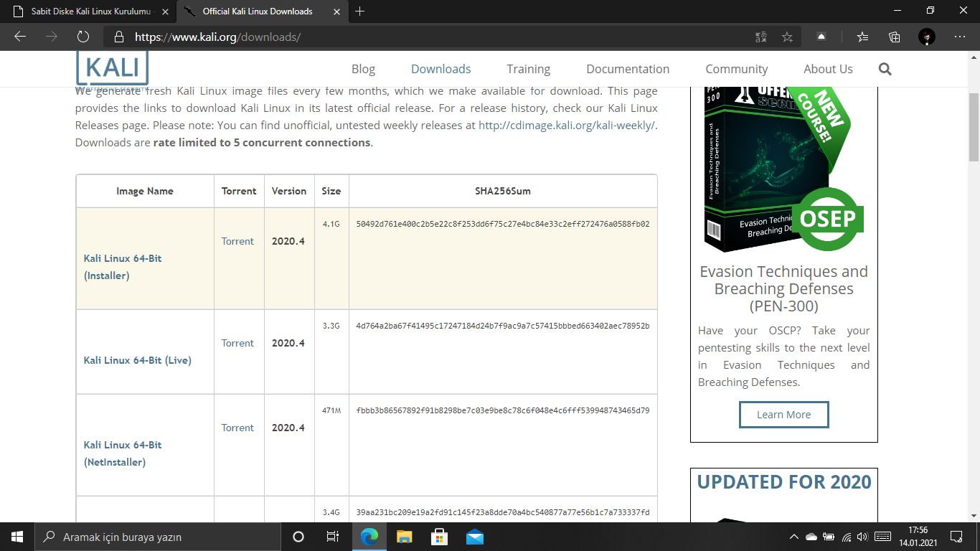The image size is (980, 551).
Task: Open the Action Center notifications
Action: click(x=956, y=537)
